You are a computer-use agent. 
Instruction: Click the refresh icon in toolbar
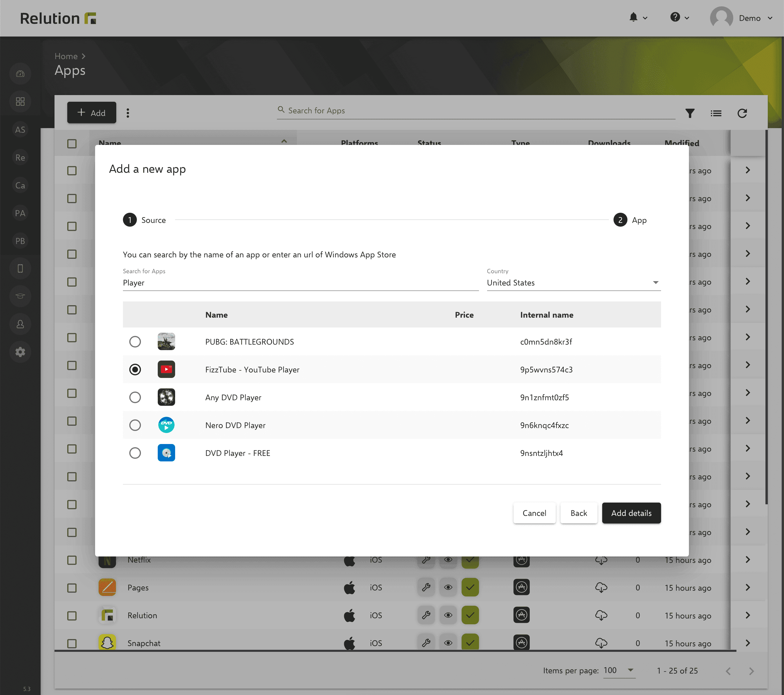coord(742,113)
